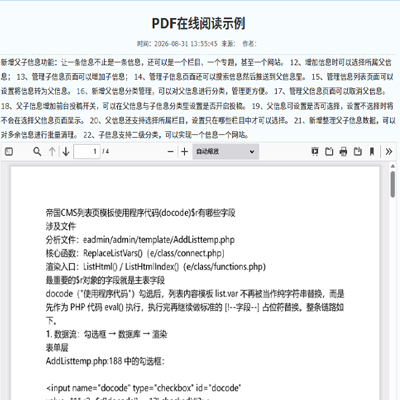Click the open file icon

329,152
